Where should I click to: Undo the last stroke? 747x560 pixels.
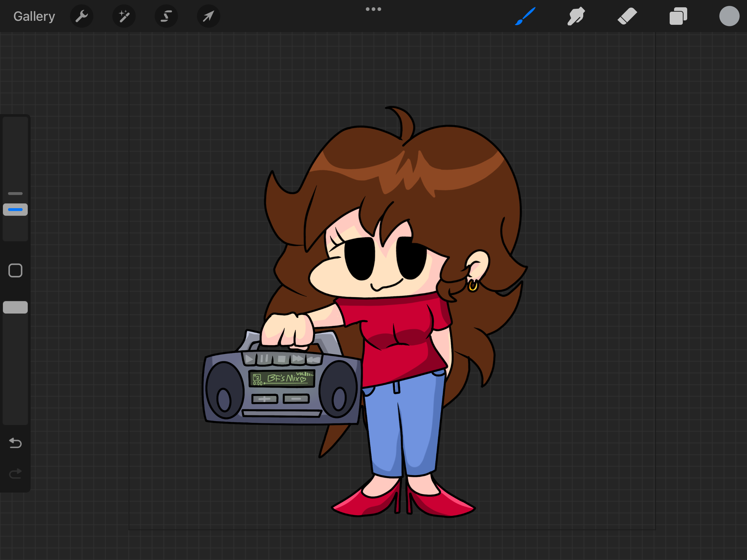pos(15,443)
